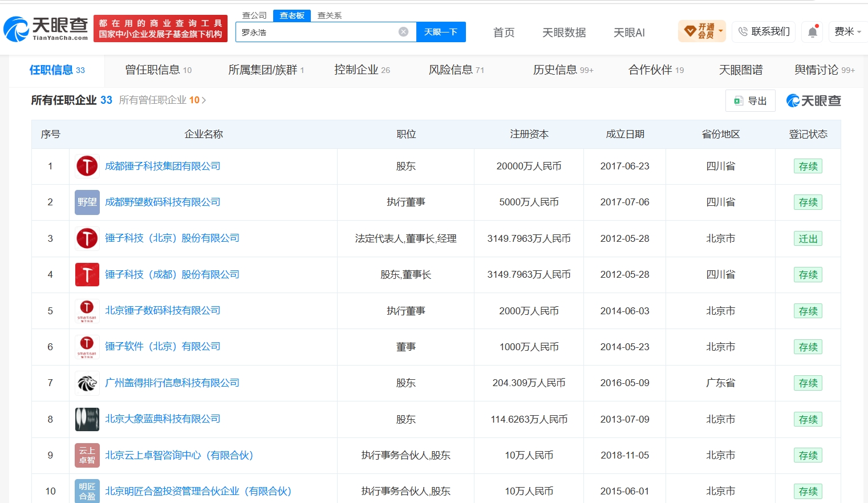The width and height of the screenshot is (868, 503).
Task: Click the 迁出 status tag in row 3
Action: 808,239
